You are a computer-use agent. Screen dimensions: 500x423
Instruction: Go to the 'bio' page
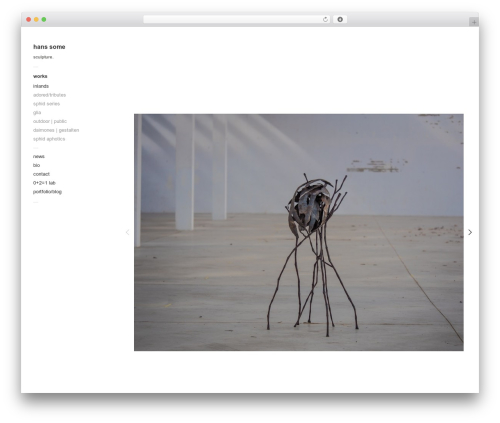coord(36,165)
